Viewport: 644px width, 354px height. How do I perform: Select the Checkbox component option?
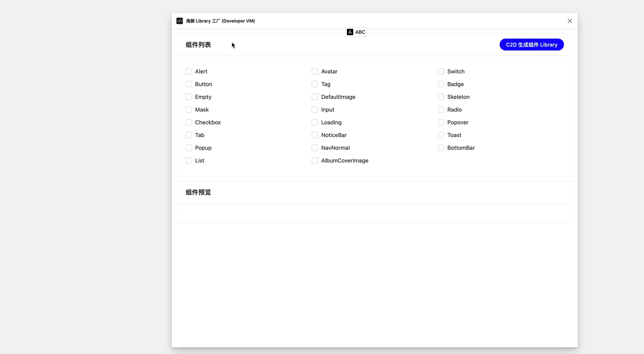pos(189,123)
